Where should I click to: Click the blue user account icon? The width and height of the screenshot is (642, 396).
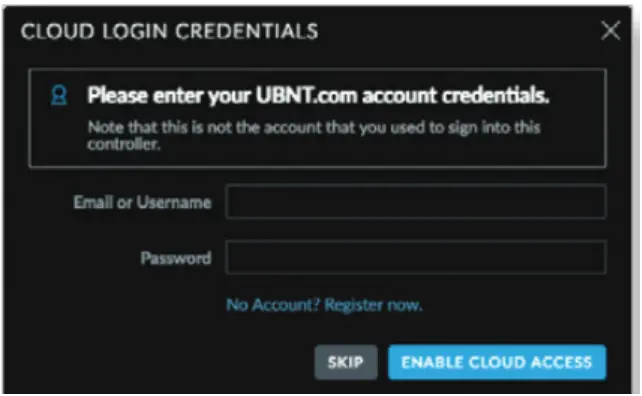click(x=59, y=95)
